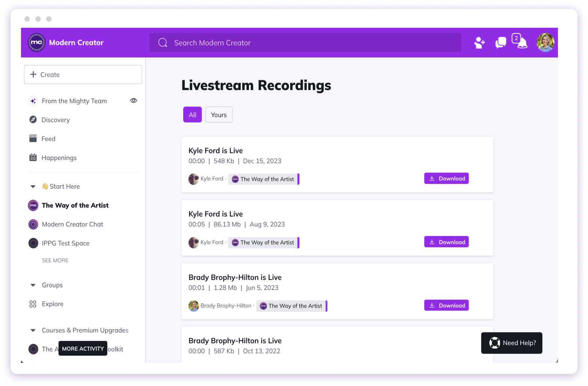588x386 pixels.
Task: Open your profile avatar in the top bar
Action: (x=545, y=42)
